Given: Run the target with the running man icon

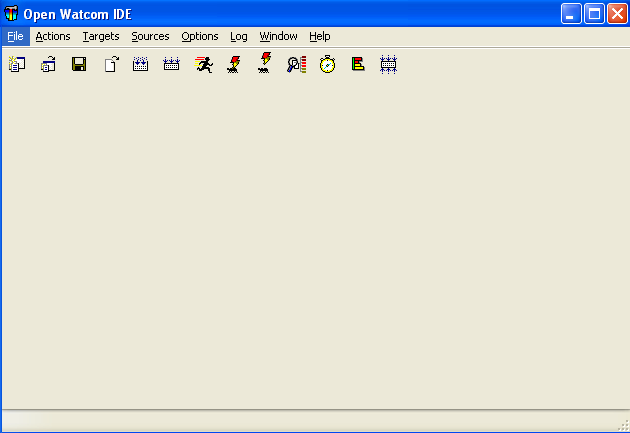Looking at the screenshot, I should (x=203, y=64).
